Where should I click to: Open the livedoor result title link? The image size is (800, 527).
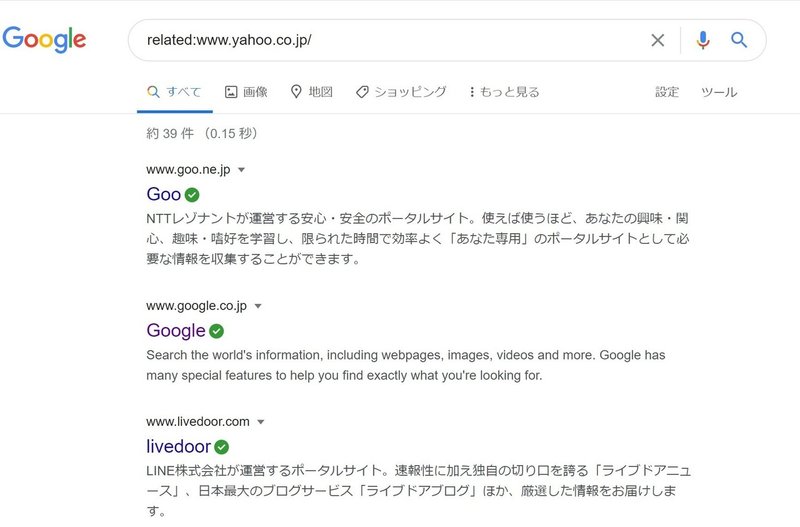tap(179, 446)
